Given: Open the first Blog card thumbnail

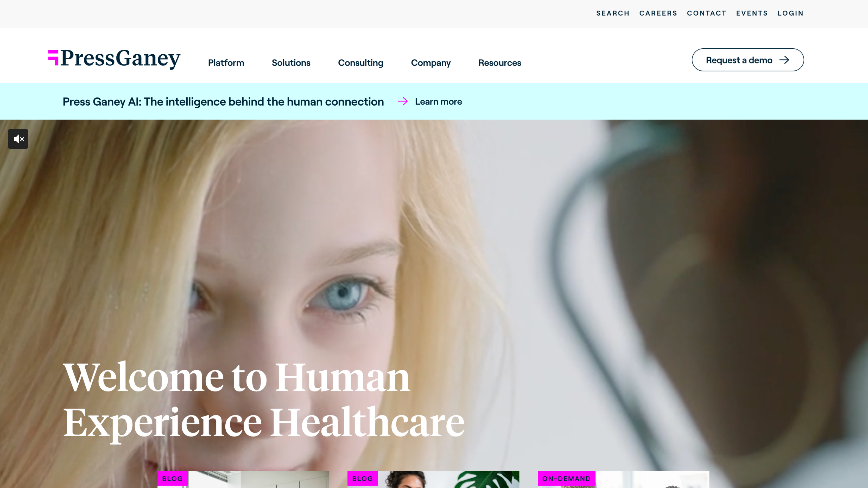Looking at the screenshot, I should point(243,480).
